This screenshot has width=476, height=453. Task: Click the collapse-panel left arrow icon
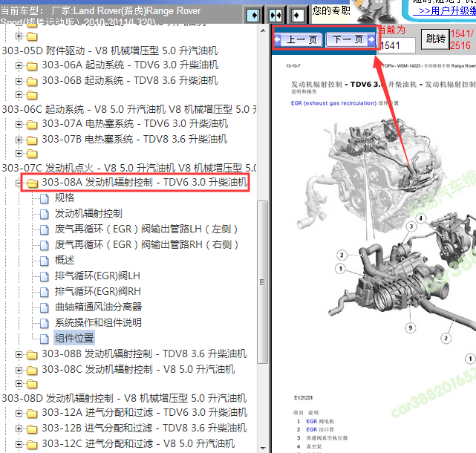298,15
